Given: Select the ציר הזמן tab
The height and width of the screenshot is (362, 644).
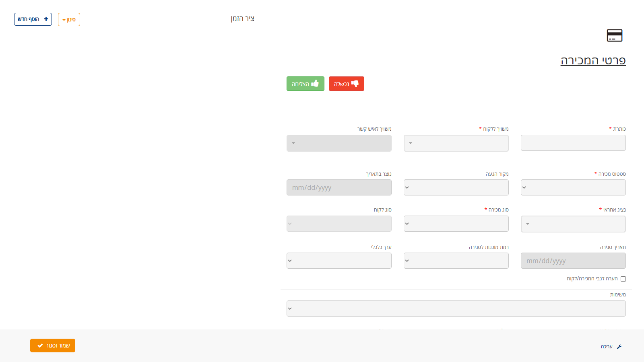Looking at the screenshot, I should (x=243, y=18).
